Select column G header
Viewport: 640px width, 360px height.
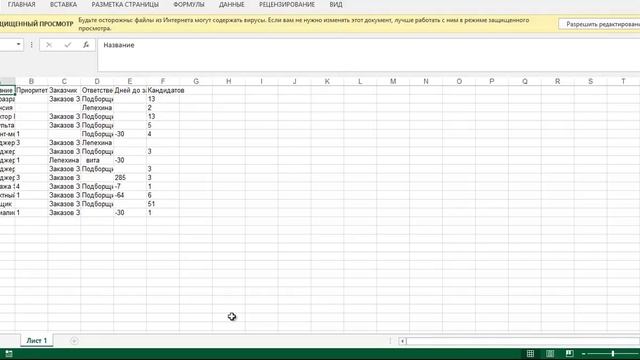(196, 81)
